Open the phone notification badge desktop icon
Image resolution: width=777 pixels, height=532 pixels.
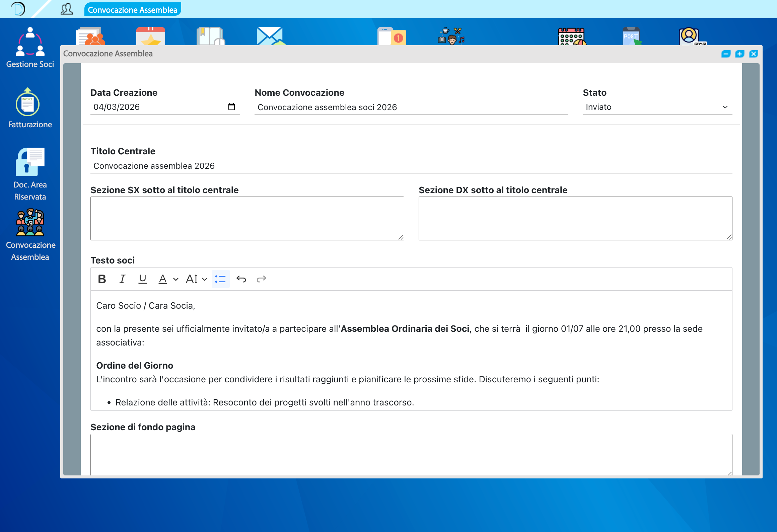[x=392, y=36]
